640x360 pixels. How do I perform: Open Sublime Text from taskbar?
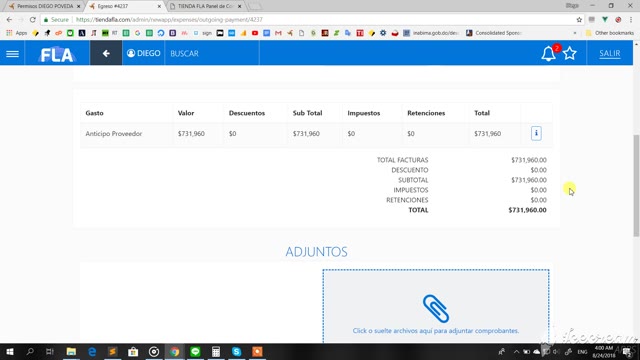click(113, 351)
